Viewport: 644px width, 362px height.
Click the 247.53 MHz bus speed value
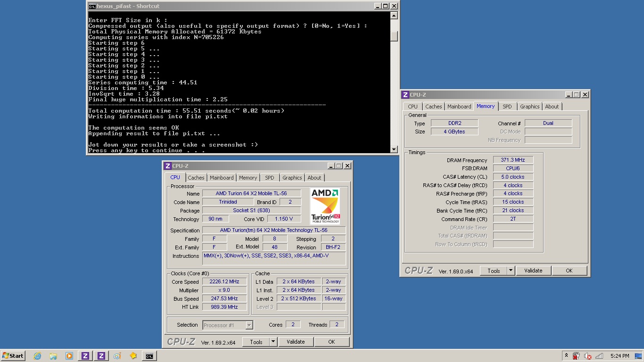click(224, 298)
